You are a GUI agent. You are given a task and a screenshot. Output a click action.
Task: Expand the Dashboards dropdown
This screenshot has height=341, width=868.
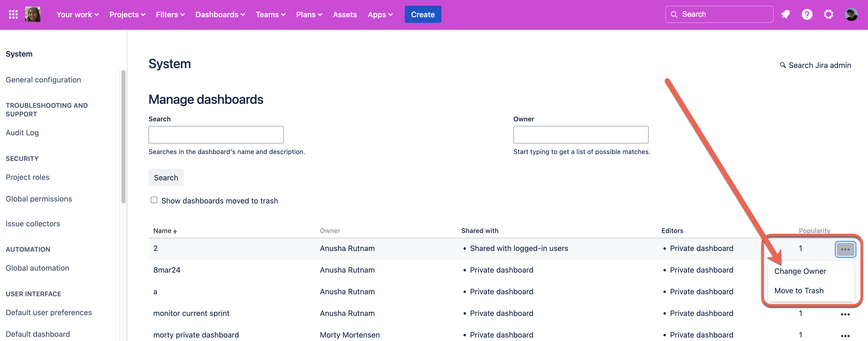pyautogui.click(x=220, y=15)
